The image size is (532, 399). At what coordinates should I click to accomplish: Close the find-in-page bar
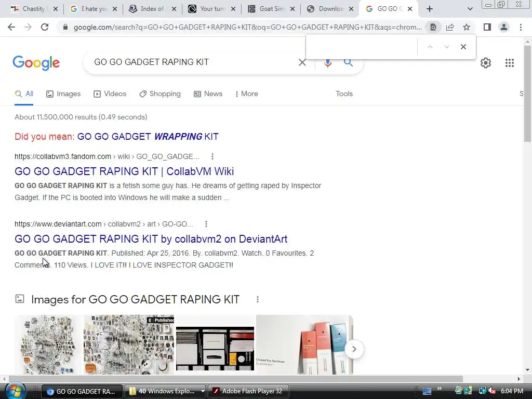point(463,47)
